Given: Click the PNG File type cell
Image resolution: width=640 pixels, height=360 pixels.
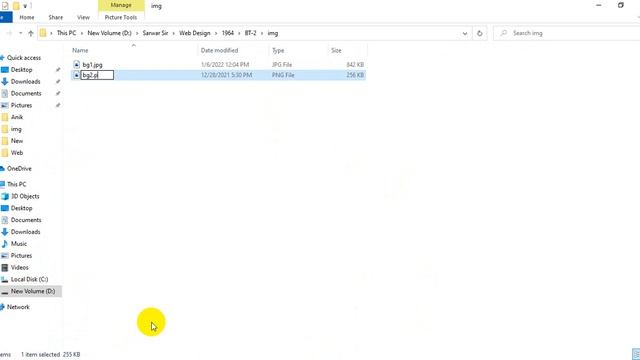Looking at the screenshot, I should coord(283,75).
